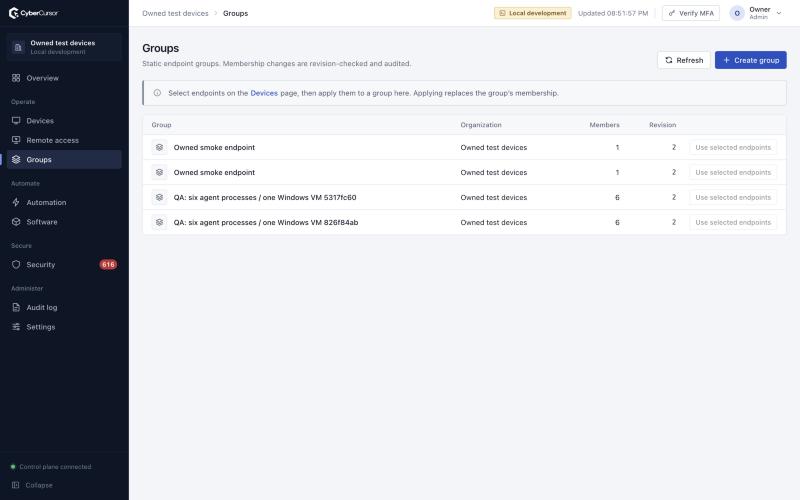This screenshot has width=800, height=500.
Task: Click the Revision column header
Action: (662, 125)
